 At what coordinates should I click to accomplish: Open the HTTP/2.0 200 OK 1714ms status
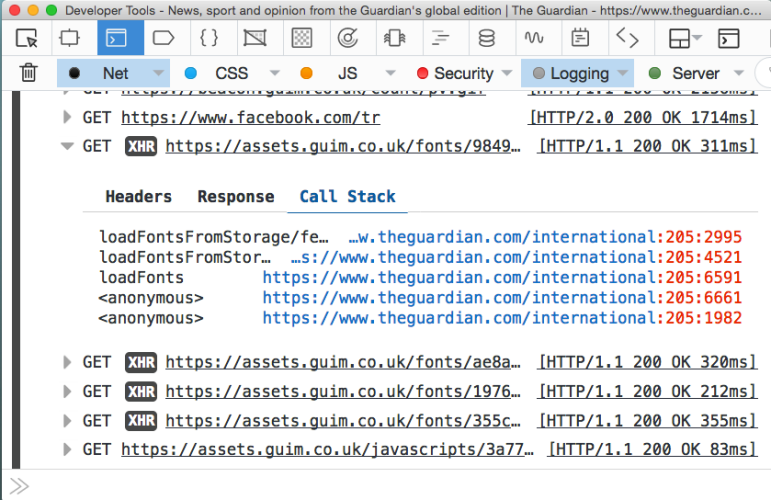pos(642,118)
